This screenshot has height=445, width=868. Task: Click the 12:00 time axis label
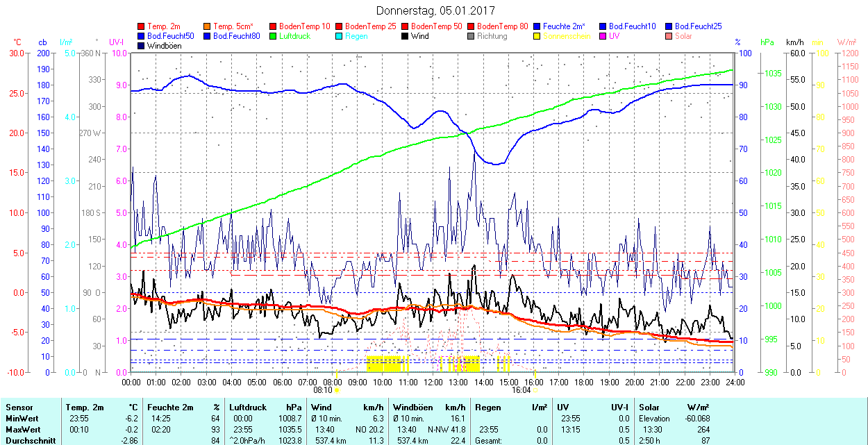coord(433,382)
